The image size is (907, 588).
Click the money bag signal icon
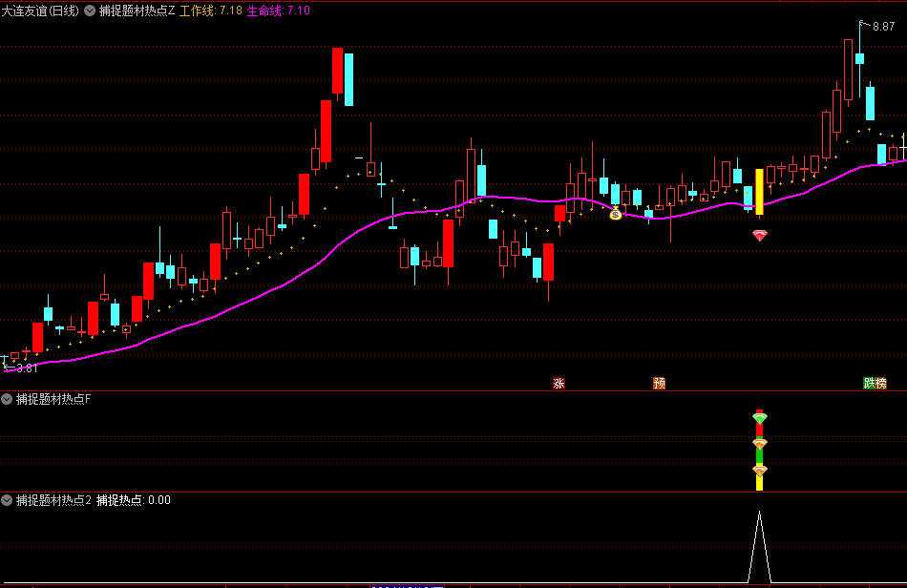pos(616,214)
